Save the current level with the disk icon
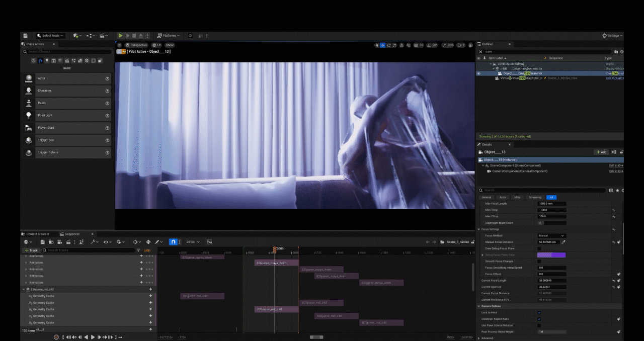This screenshot has height=341, width=644. tap(25, 36)
